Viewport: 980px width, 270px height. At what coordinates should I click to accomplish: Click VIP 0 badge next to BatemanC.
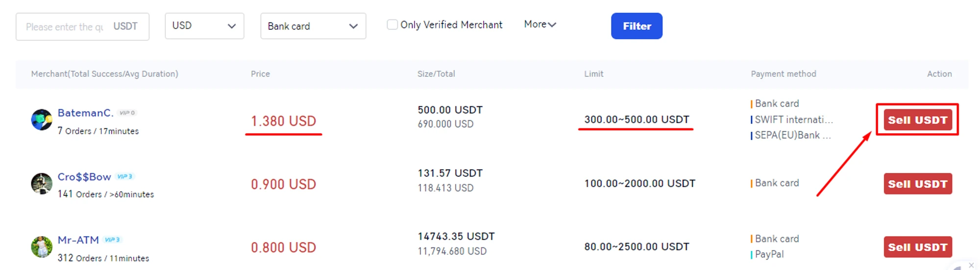(127, 113)
